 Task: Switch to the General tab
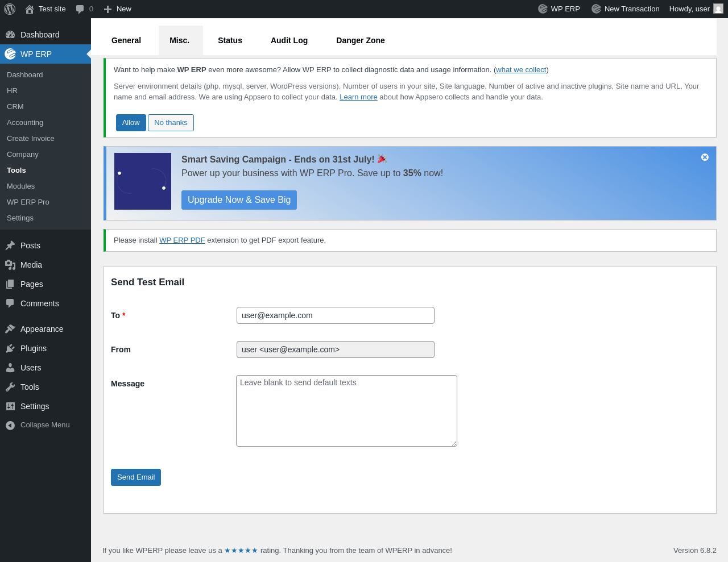pyautogui.click(x=126, y=40)
